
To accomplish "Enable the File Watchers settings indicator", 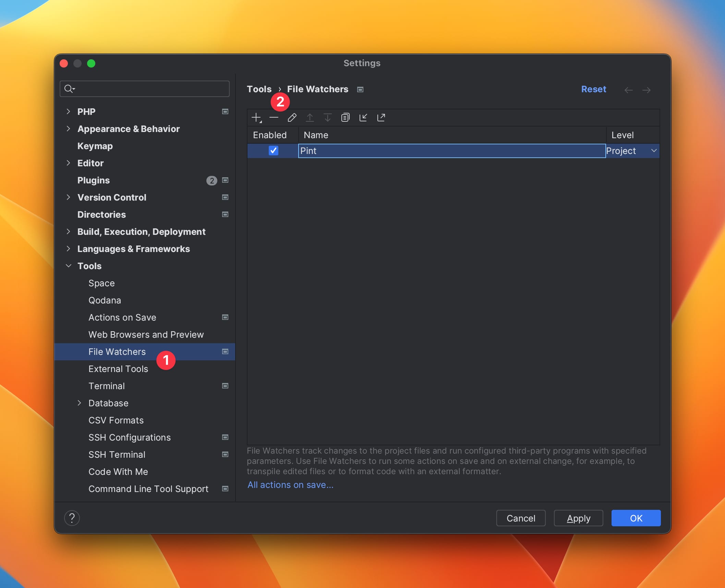I will pos(225,351).
